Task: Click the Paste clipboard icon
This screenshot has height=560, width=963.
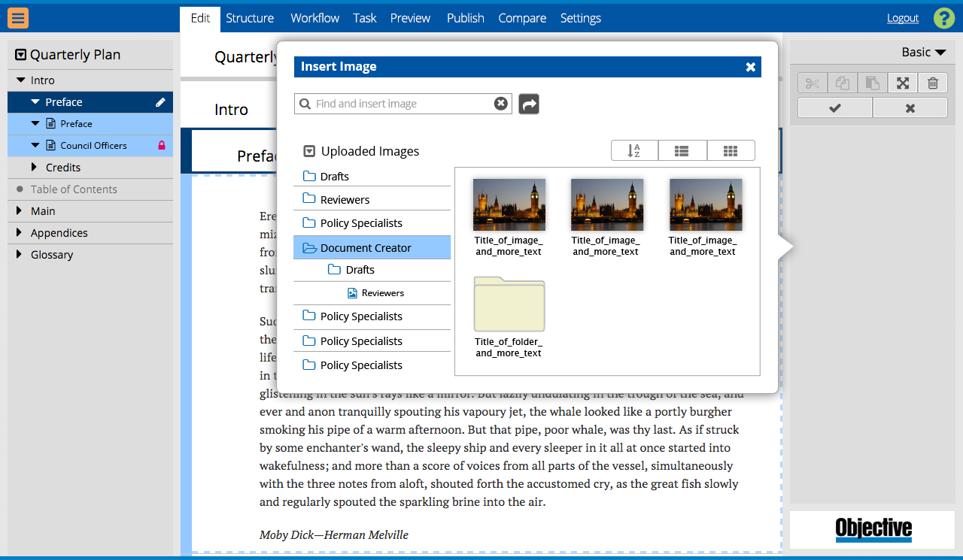Action: point(873,83)
